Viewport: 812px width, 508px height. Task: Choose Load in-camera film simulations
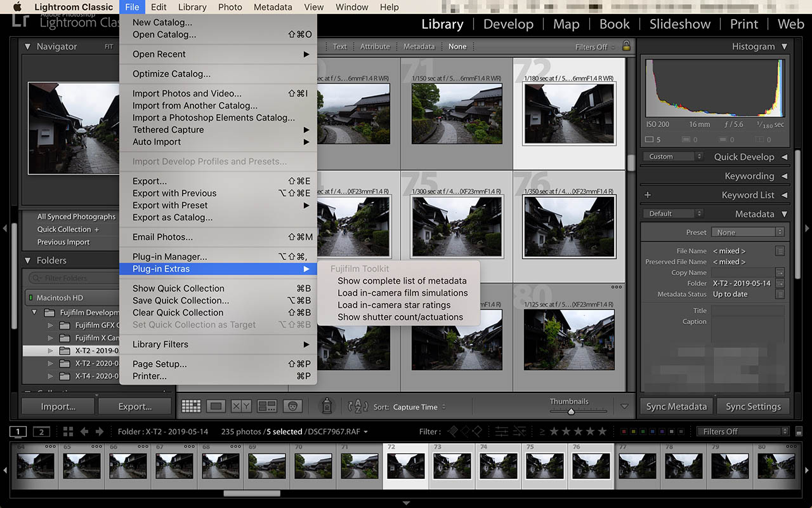(402, 293)
